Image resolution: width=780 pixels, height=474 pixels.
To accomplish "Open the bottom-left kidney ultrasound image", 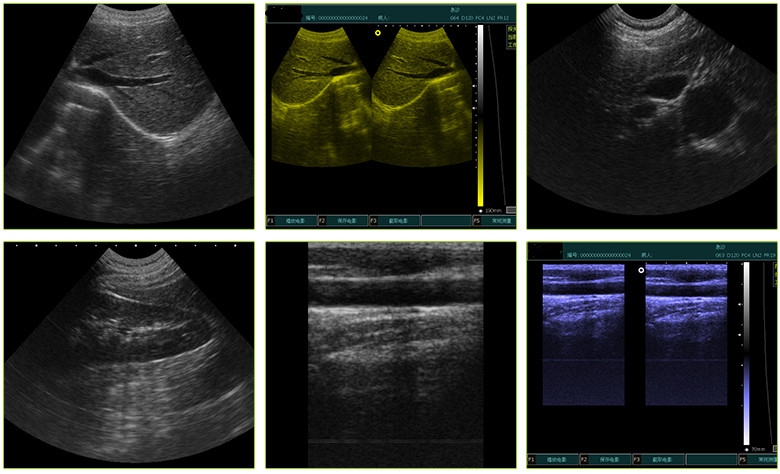I will click(x=129, y=355).
